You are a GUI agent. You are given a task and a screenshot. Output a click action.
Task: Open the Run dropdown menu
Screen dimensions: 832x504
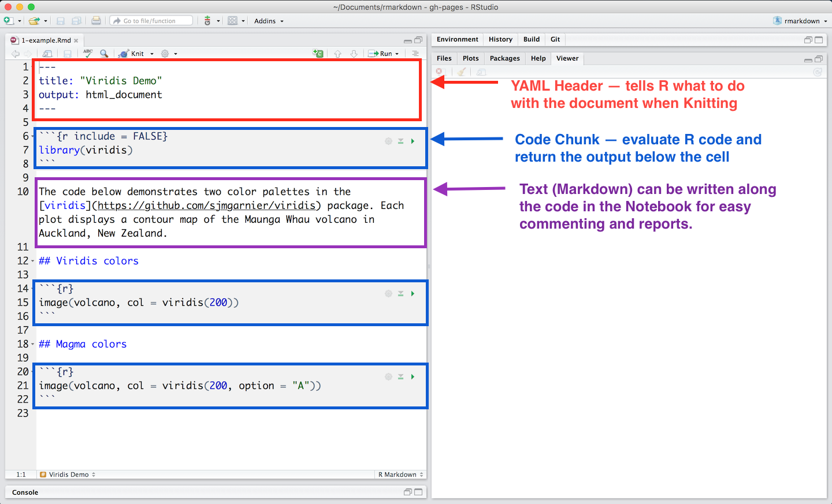397,54
